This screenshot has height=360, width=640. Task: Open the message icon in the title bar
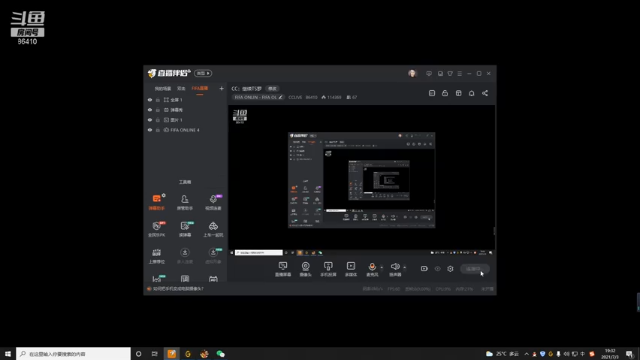[429, 73]
